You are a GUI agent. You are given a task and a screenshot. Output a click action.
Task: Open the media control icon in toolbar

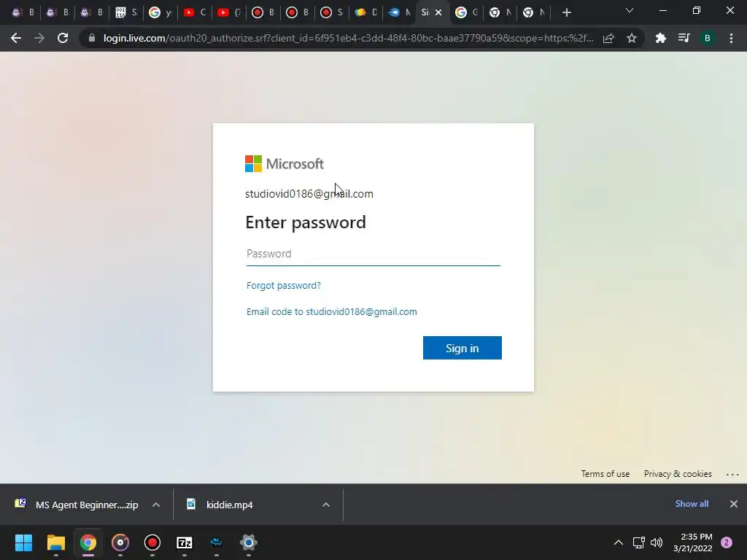(x=684, y=38)
